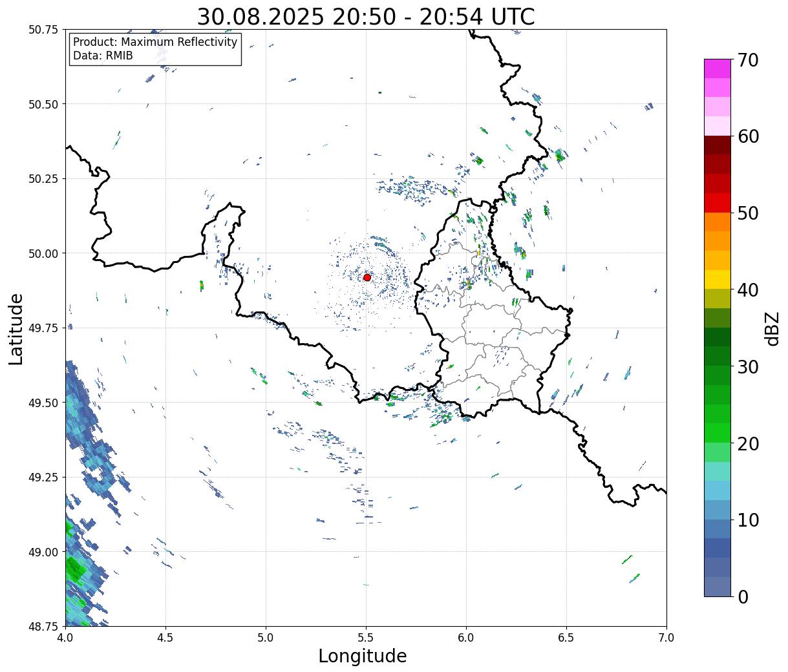
Task: Click the colorbar tick label 30
Action: click(x=748, y=367)
